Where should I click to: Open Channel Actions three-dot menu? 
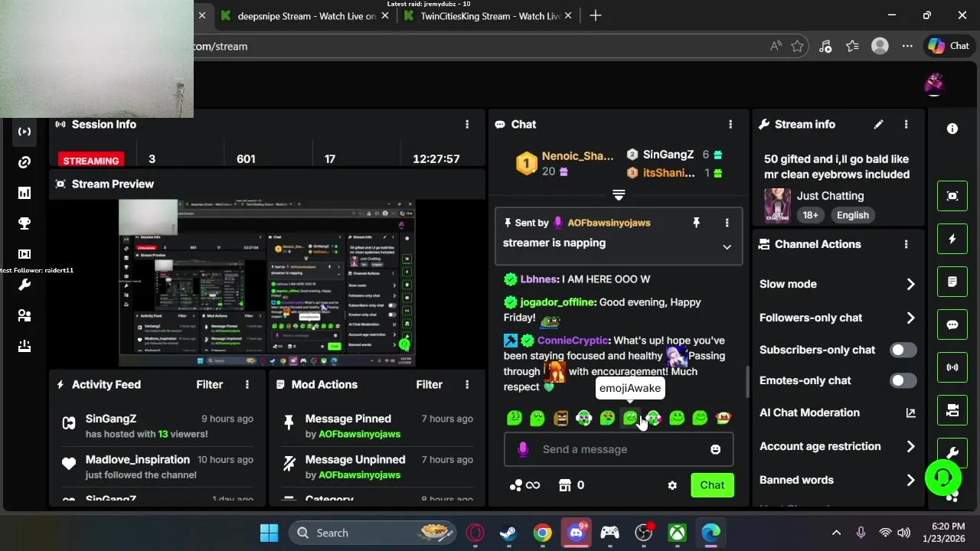point(906,244)
